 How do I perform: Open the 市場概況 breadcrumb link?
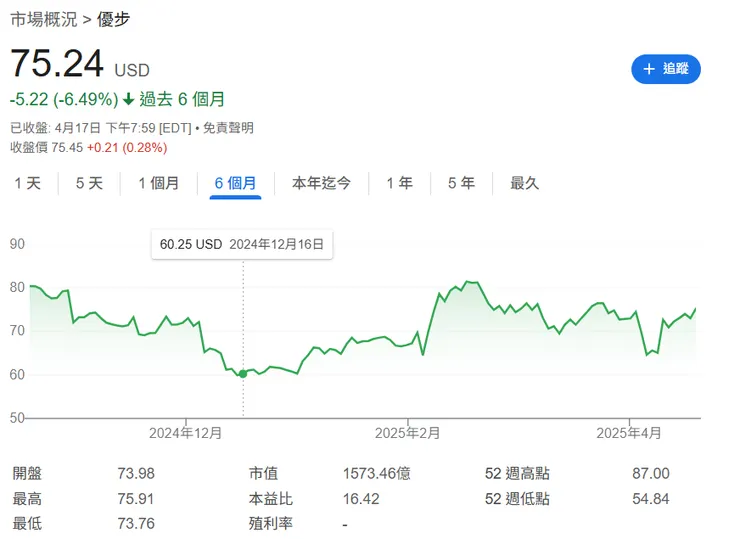(43, 19)
